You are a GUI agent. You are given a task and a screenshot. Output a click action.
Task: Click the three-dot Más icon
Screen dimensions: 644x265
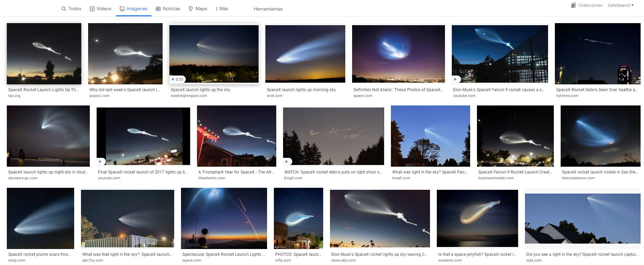coord(217,9)
